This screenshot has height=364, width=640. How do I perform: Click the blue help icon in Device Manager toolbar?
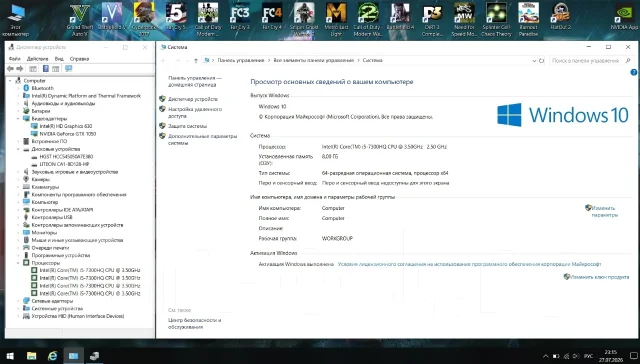(x=46, y=69)
